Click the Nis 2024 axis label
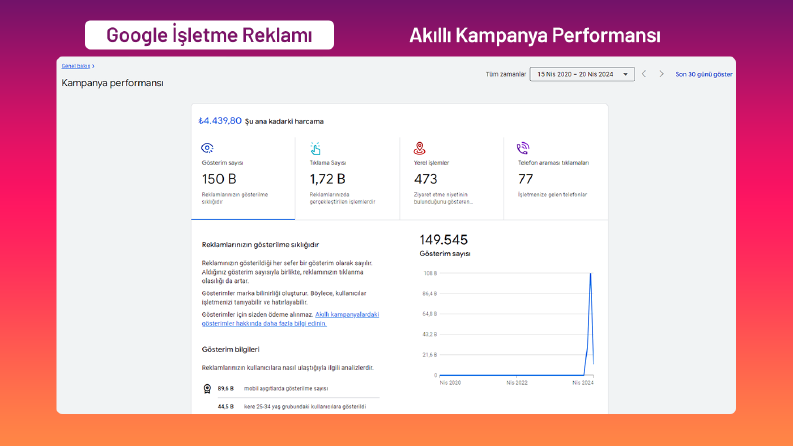The image size is (793, 446). coord(583,383)
